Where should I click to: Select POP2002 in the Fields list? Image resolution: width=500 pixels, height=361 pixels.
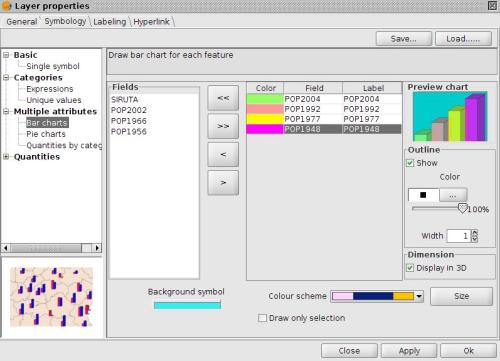pos(129,110)
